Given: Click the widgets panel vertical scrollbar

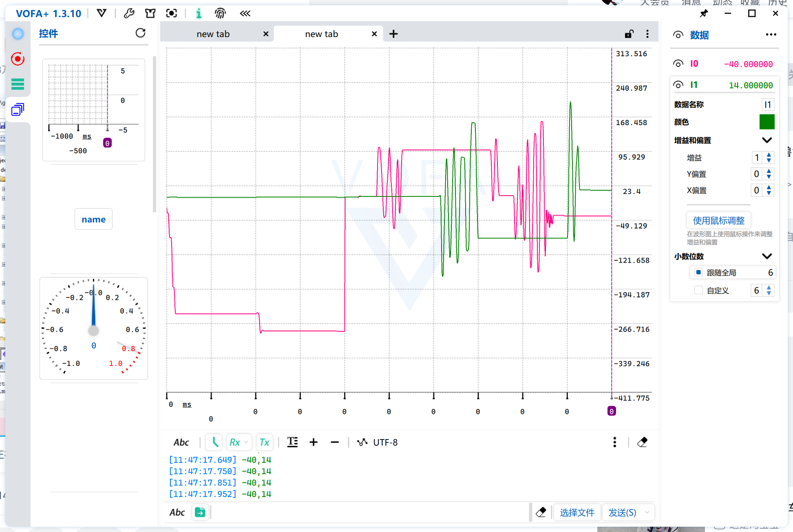Looking at the screenshot, I should pos(154,134).
